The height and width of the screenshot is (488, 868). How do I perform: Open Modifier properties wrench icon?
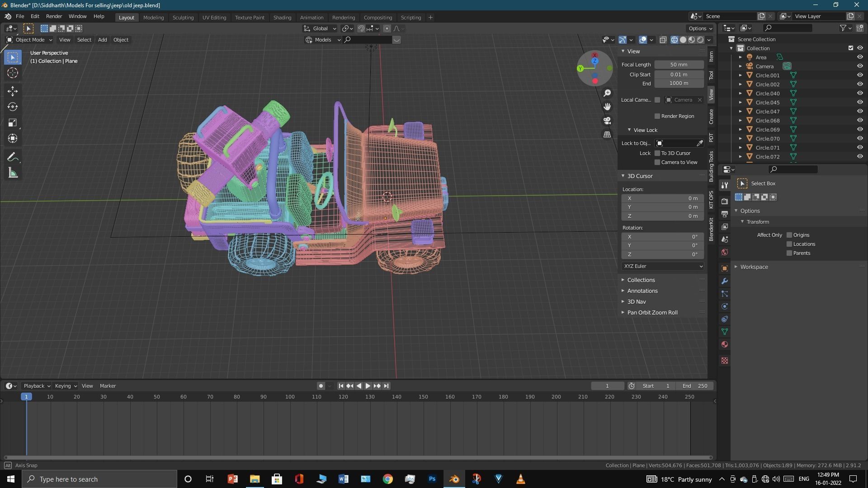click(x=725, y=281)
